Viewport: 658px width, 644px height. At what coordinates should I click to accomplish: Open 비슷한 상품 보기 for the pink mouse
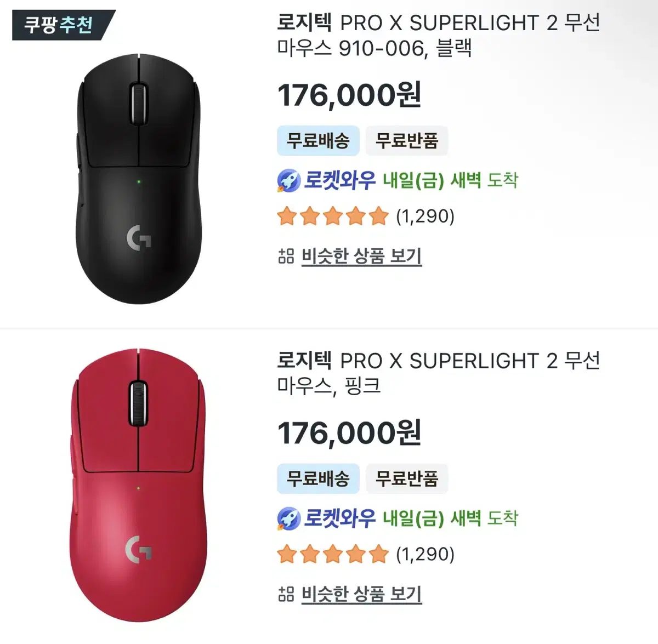click(361, 594)
